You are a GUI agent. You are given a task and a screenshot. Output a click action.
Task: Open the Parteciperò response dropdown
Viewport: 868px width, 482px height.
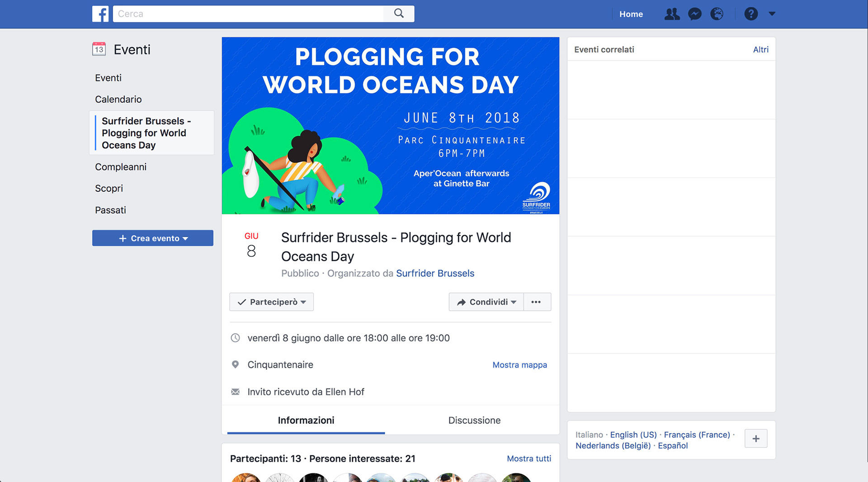tap(272, 302)
